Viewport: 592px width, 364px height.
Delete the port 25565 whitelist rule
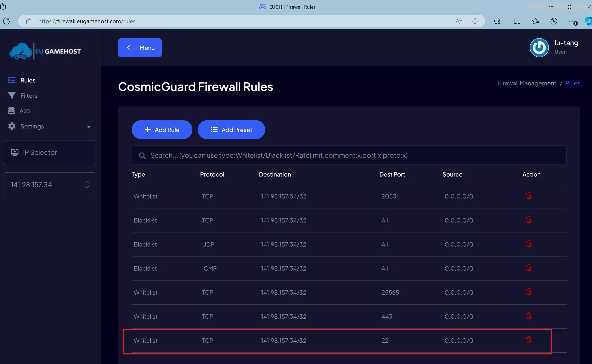pyautogui.click(x=529, y=292)
